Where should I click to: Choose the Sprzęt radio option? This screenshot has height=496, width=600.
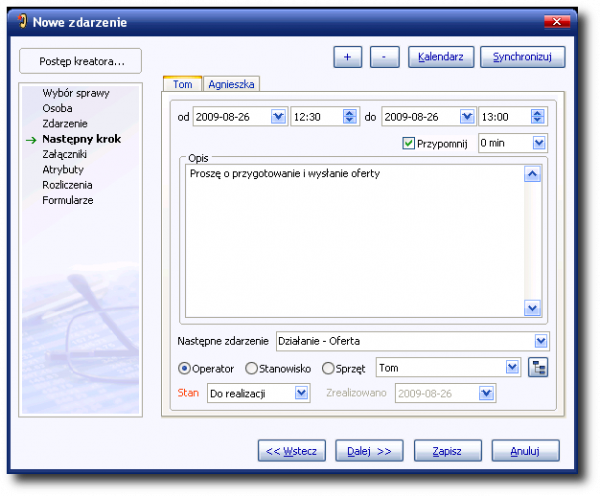329,368
